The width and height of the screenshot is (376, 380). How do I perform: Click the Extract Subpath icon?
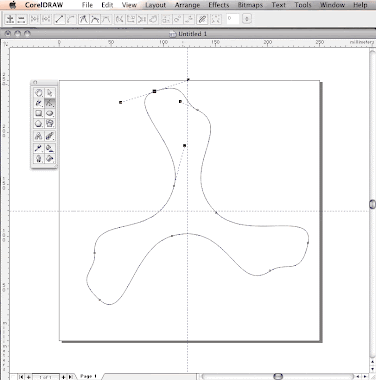coord(142,19)
